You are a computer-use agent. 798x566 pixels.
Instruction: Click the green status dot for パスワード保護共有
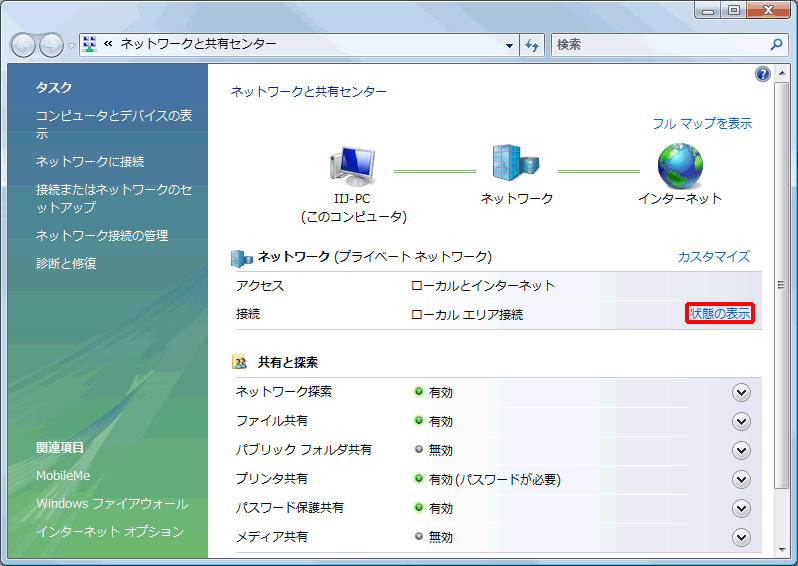tap(419, 507)
